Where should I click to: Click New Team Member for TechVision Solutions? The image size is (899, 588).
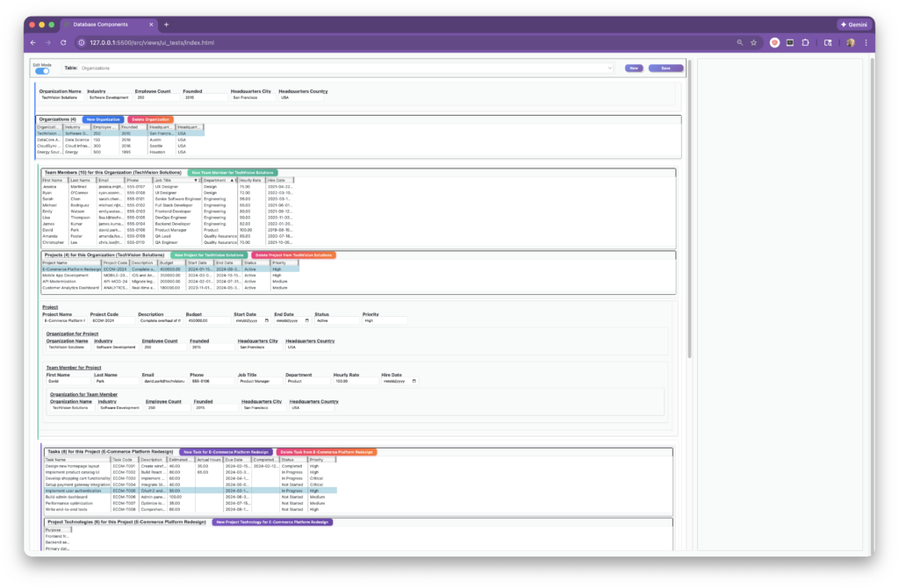click(233, 173)
